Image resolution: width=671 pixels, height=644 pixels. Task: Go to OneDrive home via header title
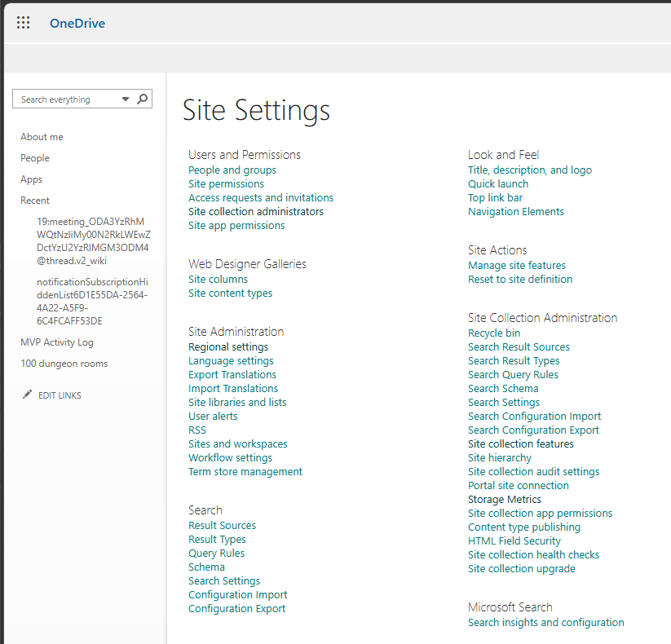(x=77, y=23)
